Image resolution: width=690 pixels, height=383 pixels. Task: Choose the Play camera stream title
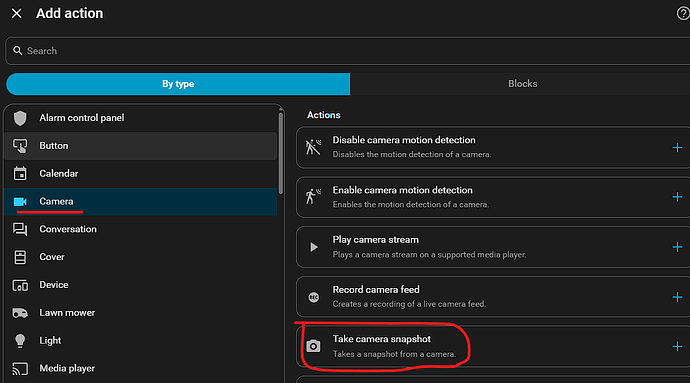[x=376, y=240]
